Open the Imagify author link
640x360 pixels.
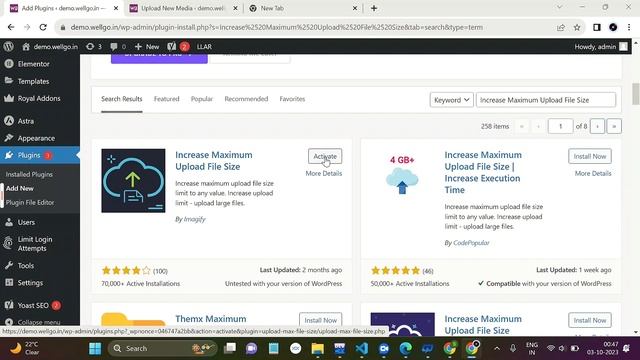click(194, 219)
